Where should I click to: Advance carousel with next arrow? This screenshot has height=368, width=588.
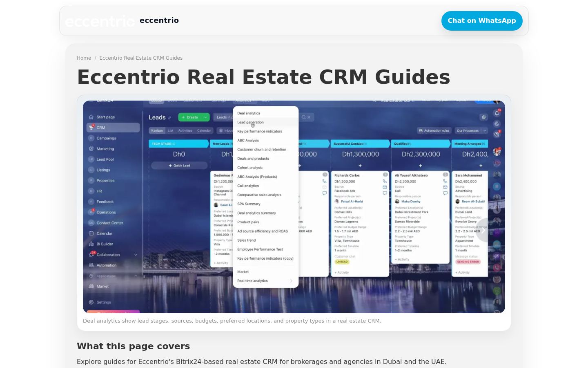click(x=483, y=230)
